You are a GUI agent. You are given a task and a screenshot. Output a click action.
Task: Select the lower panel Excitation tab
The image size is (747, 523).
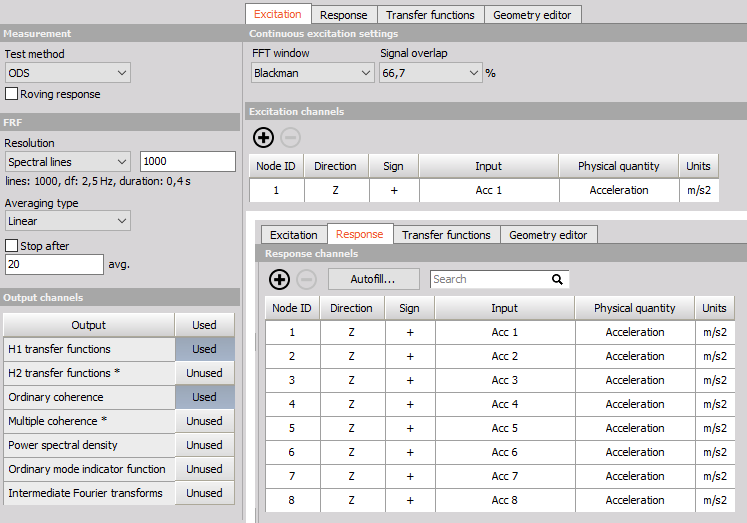pyautogui.click(x=293, y=235)
